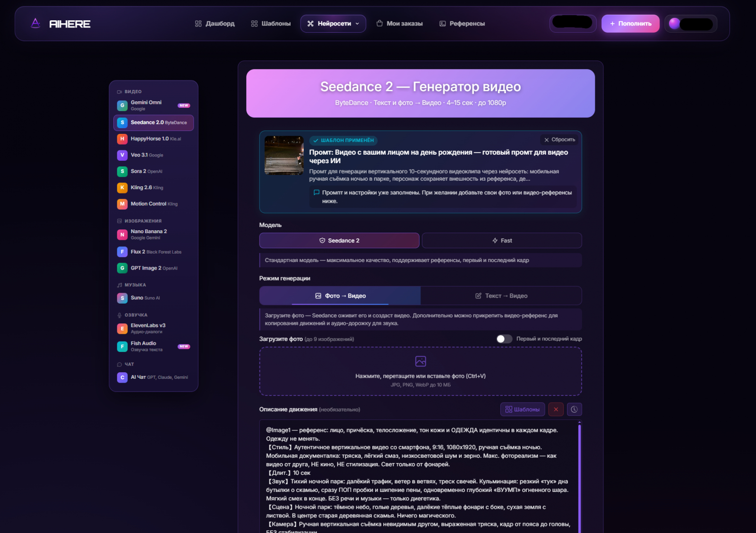Click the 'ШАБЛОН ПРИМЕНЁН' badge

[x=344, y=140]
